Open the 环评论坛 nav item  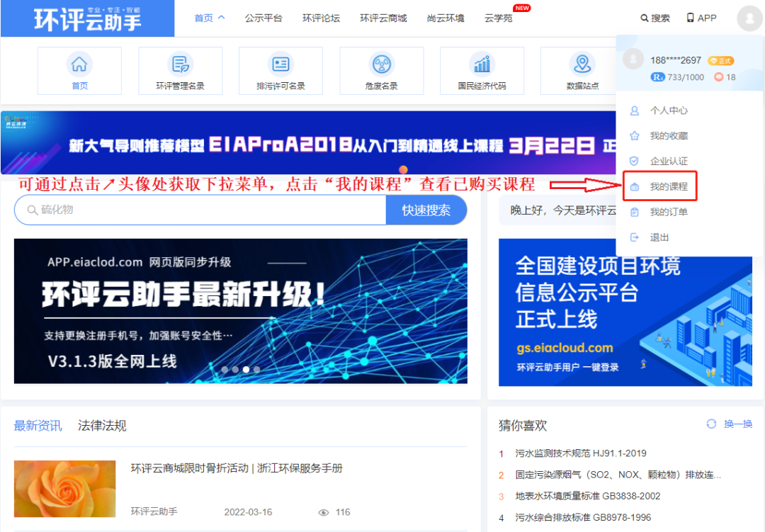(x=321, y=18)
